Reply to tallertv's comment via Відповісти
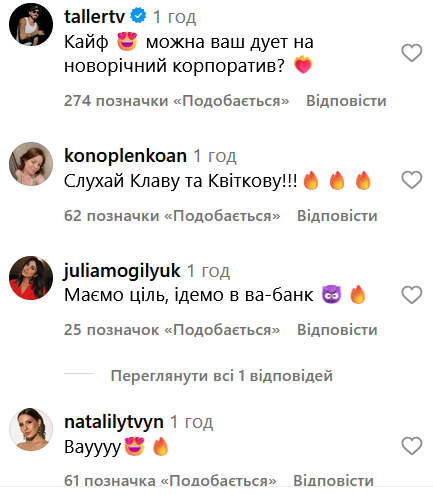The width and height of the screenshot is (433, 495). (346, 101)
